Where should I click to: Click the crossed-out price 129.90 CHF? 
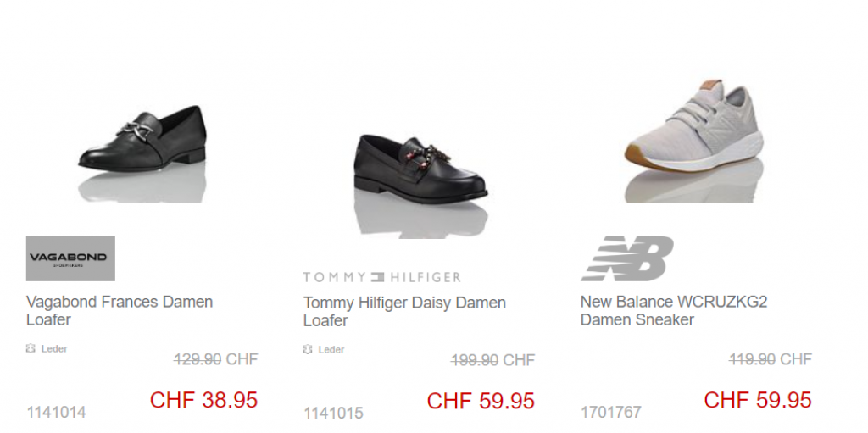[216, 359]
